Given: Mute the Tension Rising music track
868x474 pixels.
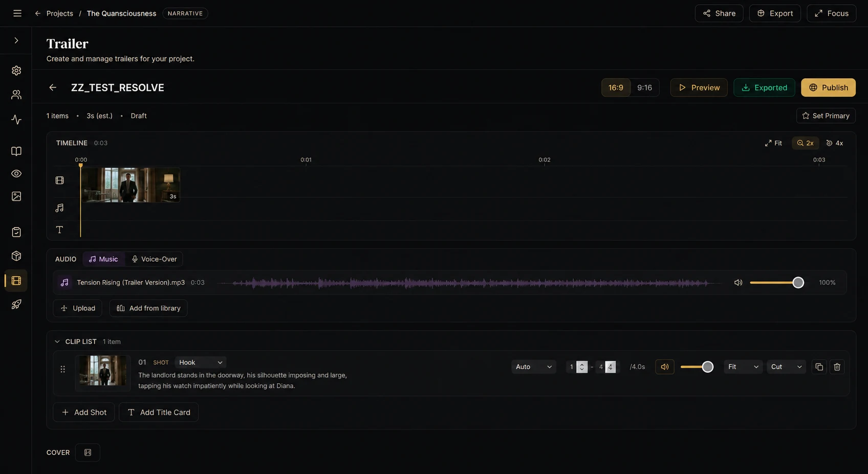Looking at the screenshot, I should [x=738, y=283].
